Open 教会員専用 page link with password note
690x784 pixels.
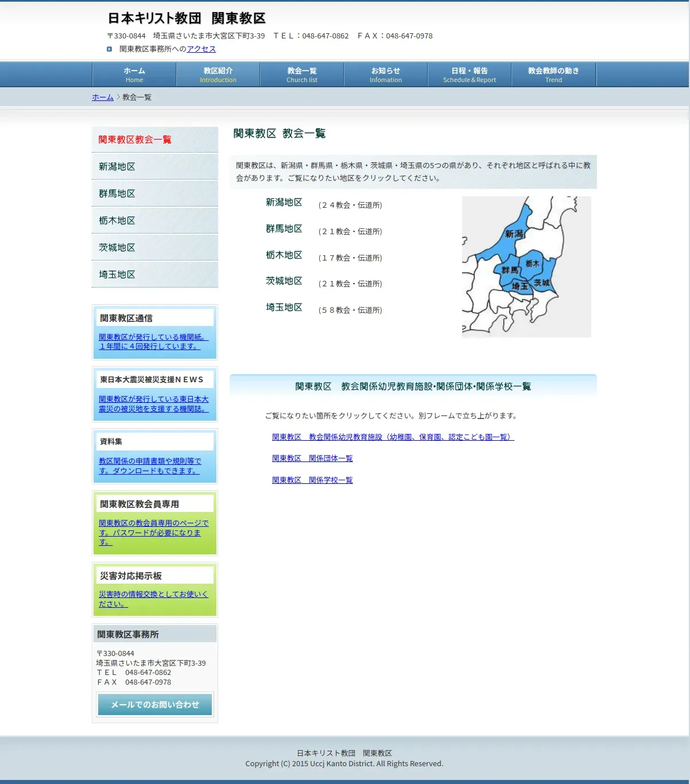point(153,533)
